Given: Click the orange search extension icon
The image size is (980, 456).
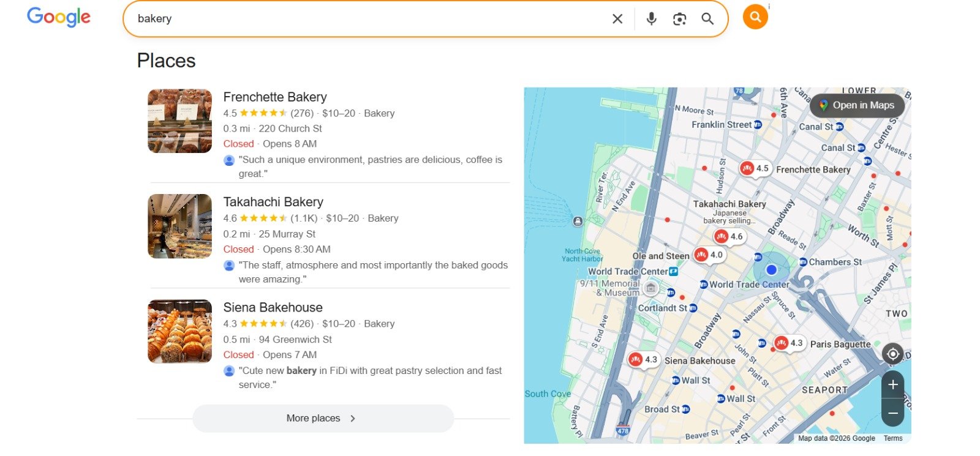Looking at the screenshot, I should click(755, 17).
